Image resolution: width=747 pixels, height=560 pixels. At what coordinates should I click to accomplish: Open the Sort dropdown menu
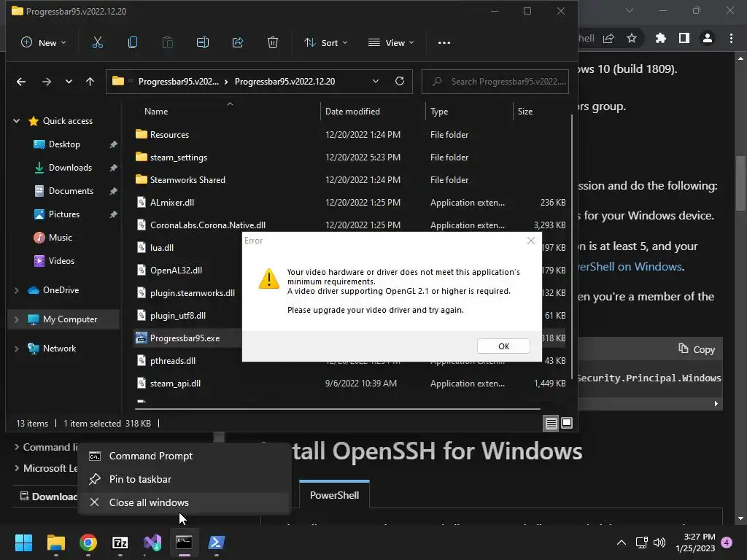point(326,43)
